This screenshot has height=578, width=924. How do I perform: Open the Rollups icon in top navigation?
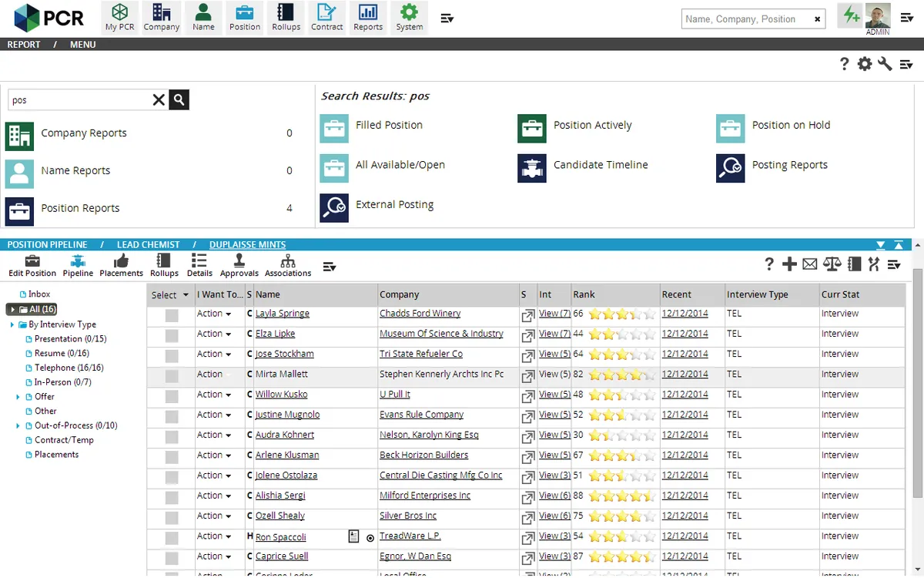[286, 12]
